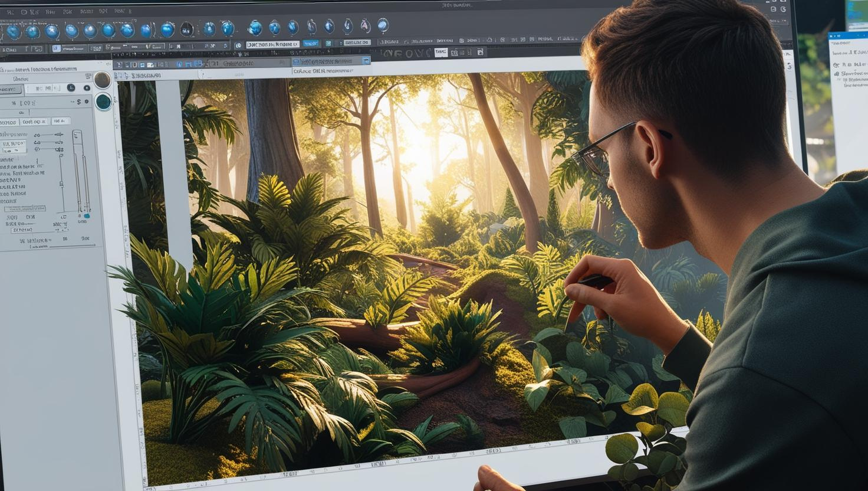This screenshot has width=868, height=491.
Task: Click the dark round icon in left panel header
Action: pos(71,88)
